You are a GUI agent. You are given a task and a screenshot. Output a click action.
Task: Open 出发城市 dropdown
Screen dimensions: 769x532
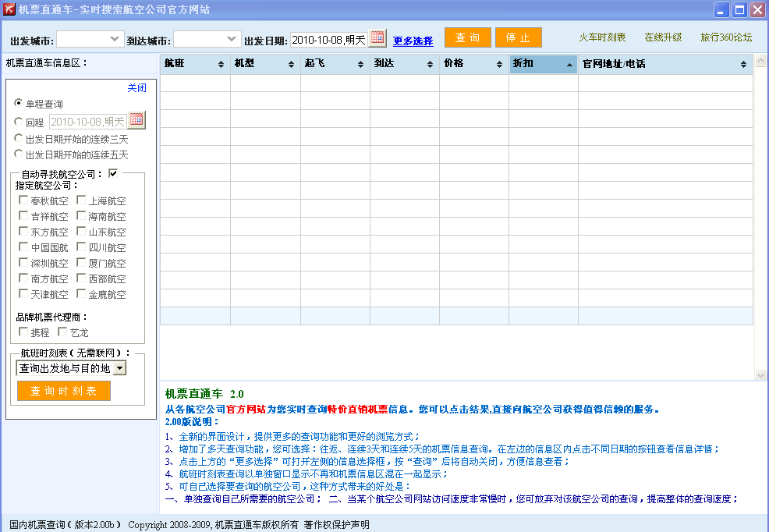89,39
